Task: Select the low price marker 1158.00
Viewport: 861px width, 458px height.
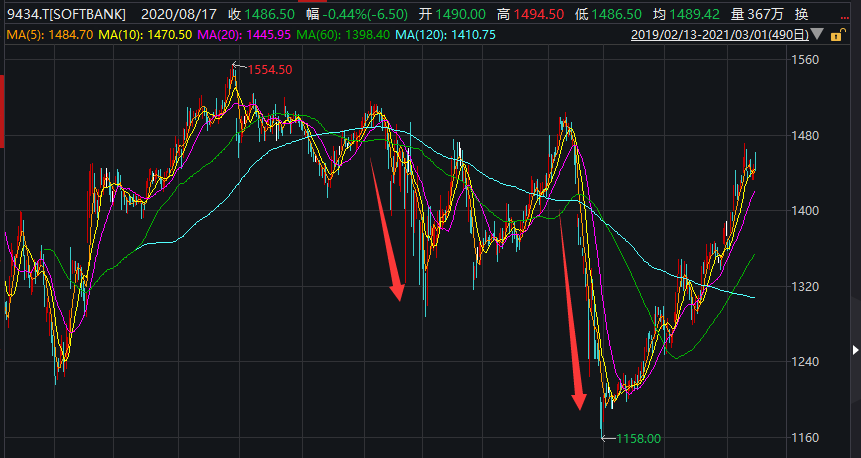Action: click(638, 438)
